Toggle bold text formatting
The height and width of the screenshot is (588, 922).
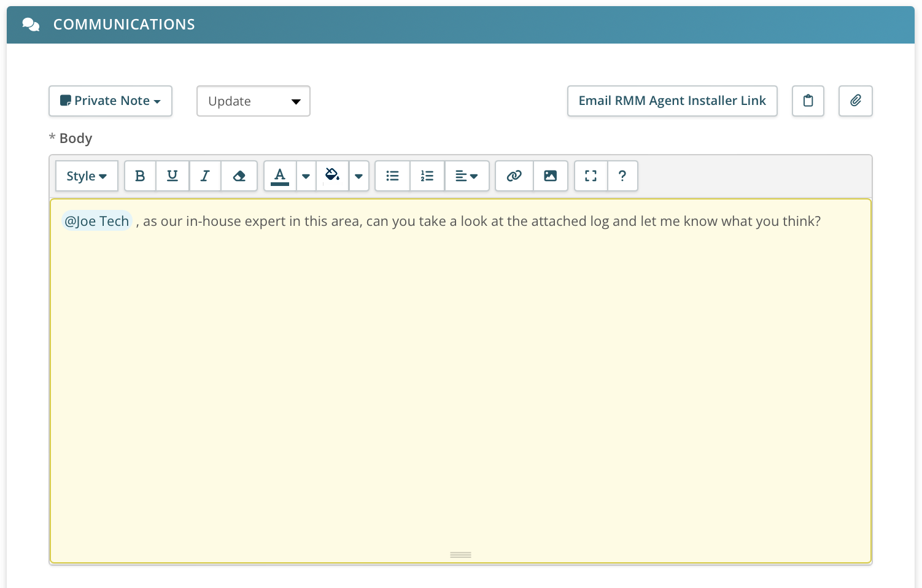(x=140, y=176)
